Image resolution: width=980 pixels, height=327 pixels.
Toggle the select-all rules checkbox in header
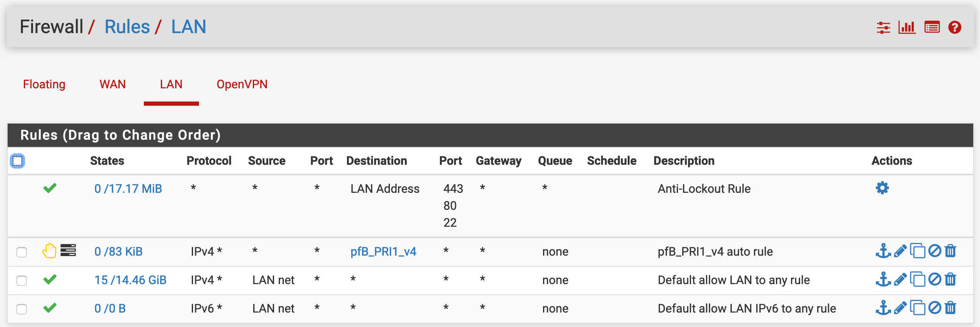pyautogui.click(x=17, y=161)
